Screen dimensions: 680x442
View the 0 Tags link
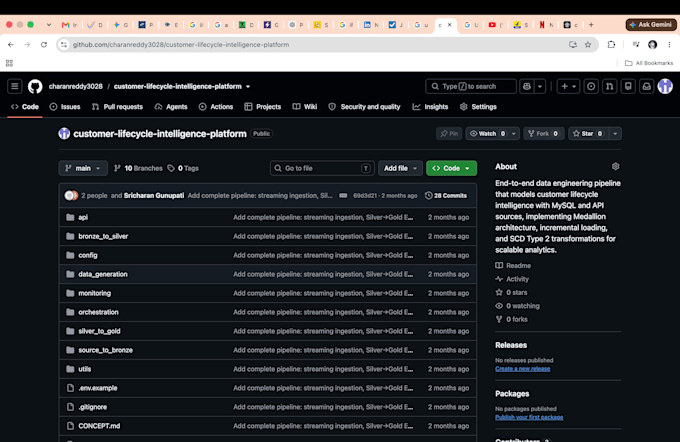click(183, 168)
